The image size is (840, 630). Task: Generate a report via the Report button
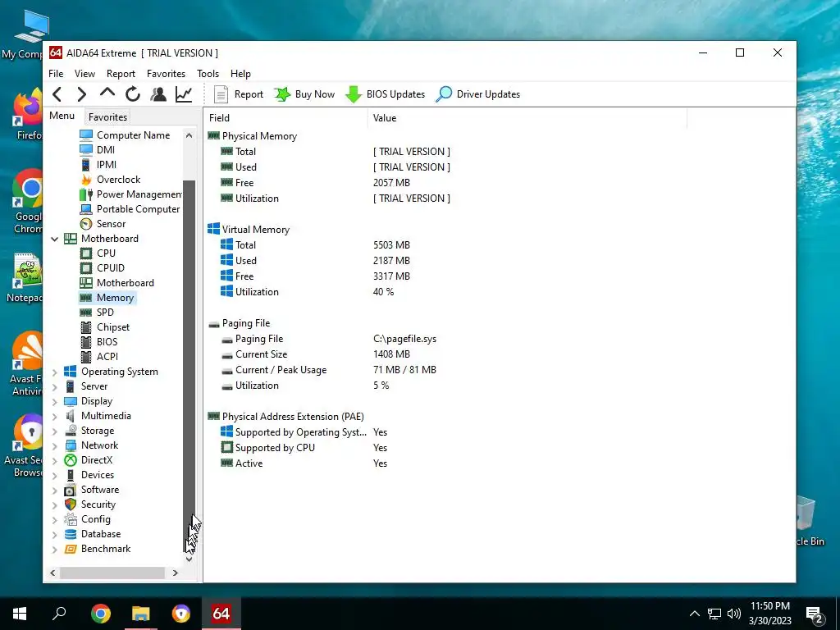(239, 94)
